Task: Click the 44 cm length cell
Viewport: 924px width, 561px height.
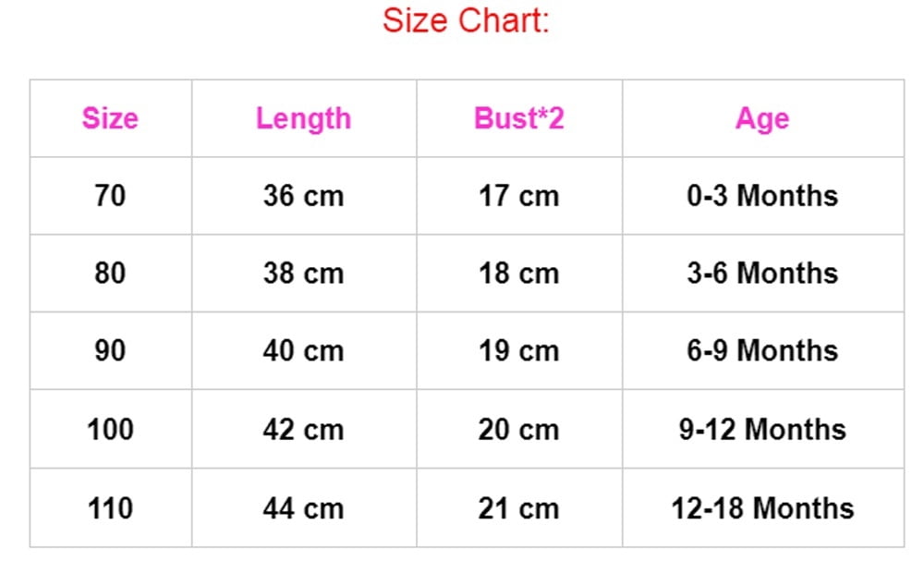Action: 303,508
